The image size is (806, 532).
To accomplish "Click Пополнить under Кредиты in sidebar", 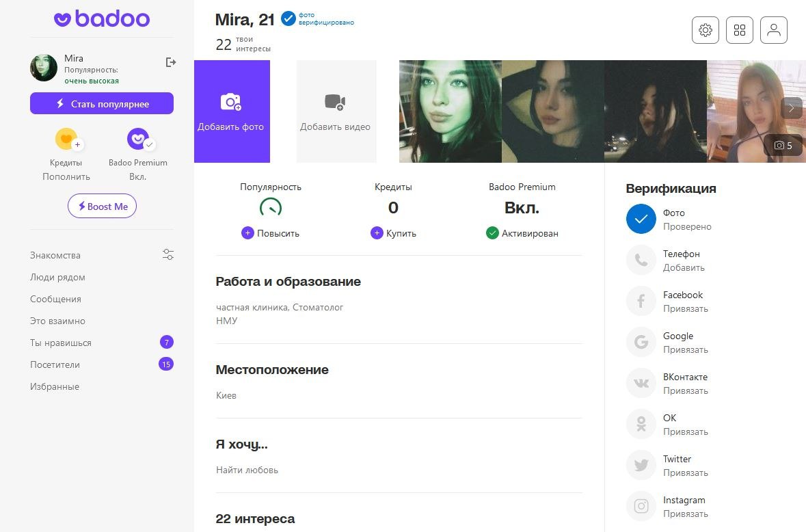I will click(66, 177).
